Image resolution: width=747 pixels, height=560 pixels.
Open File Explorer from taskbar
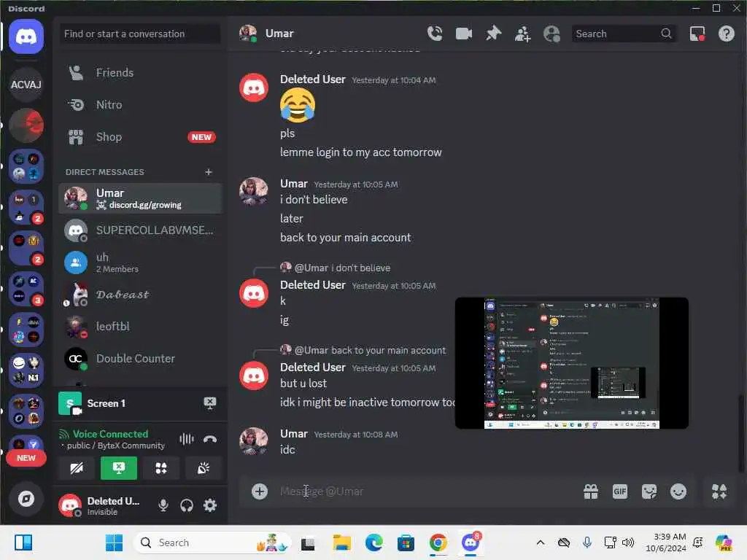point(341,542)
